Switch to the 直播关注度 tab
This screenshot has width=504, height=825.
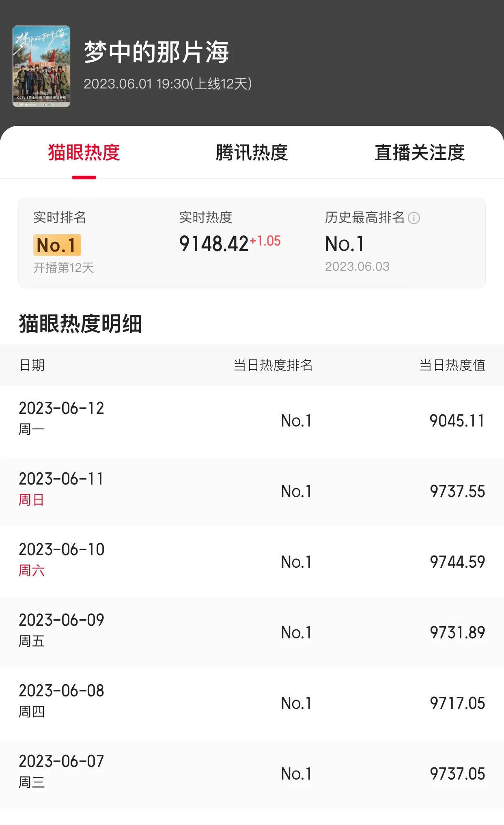[420, 153]
